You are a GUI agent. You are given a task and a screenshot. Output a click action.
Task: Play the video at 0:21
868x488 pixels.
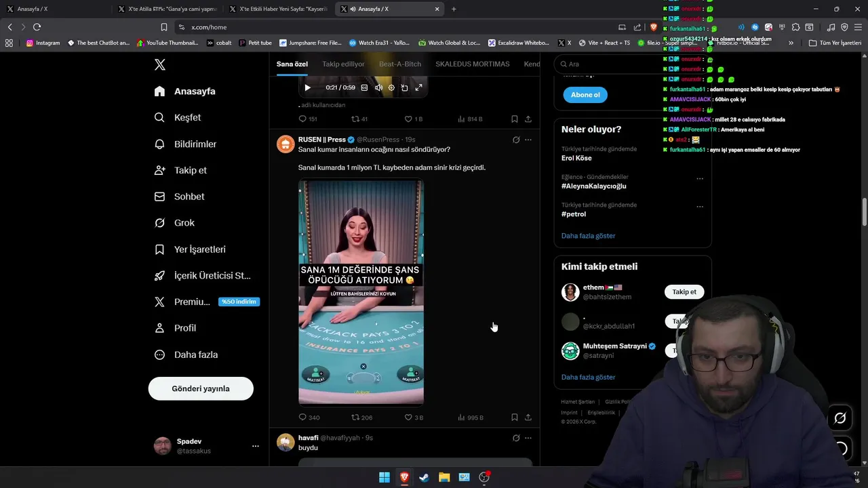tap(307, 87)
